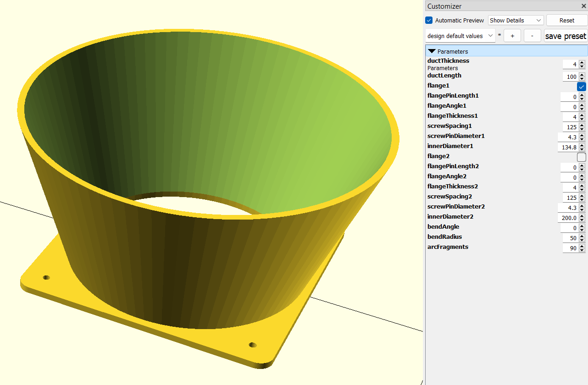Screen dimensions: 588x385
Task: Uncheck the flange1 checkbox
Action: point(582,87)
